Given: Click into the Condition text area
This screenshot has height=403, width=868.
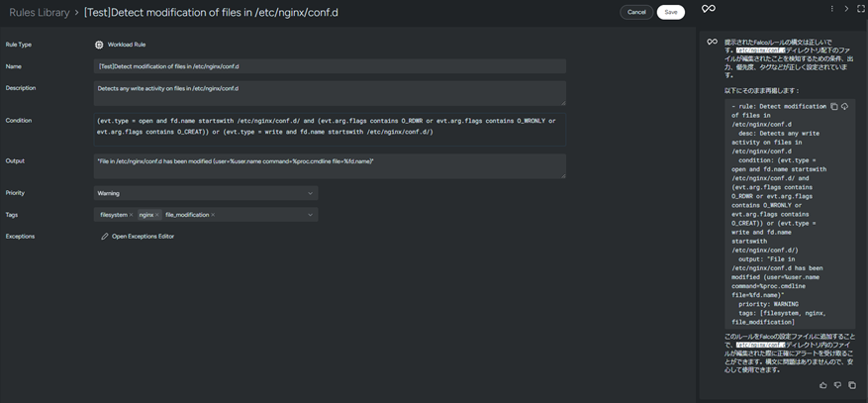Looking at the screenshot, I should pyautogui.click(x=330, y=126).
